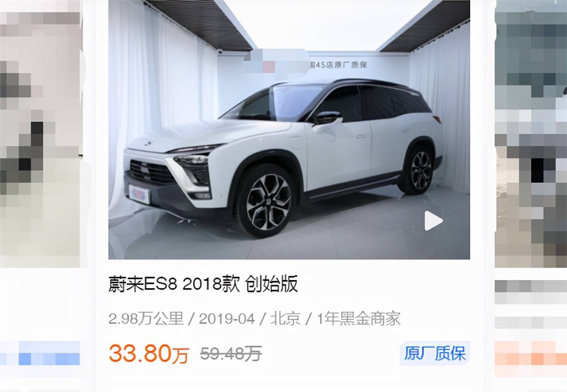
Task: Open the 1年黑金商家 dealer label
Action: 358,319
